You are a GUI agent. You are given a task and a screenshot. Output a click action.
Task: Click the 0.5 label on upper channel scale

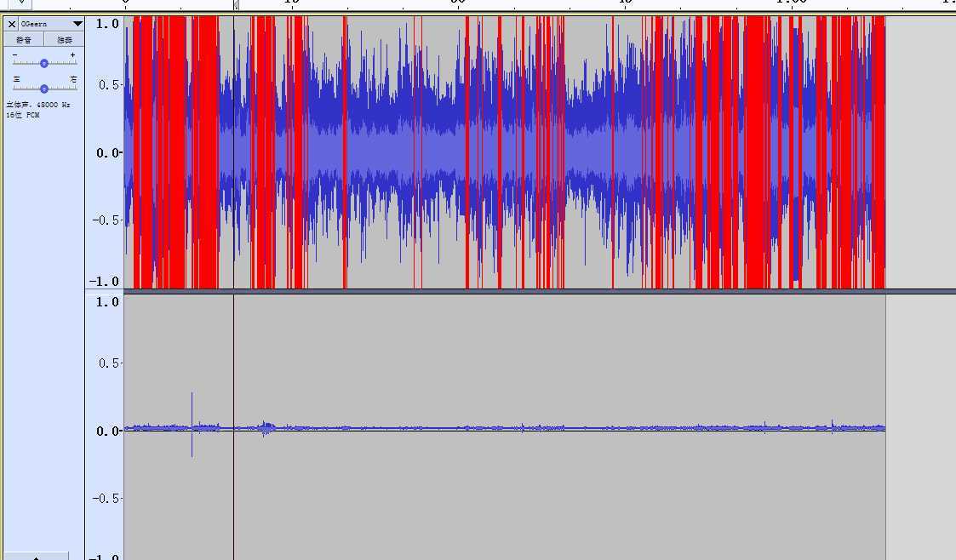(x=110, y=85)
